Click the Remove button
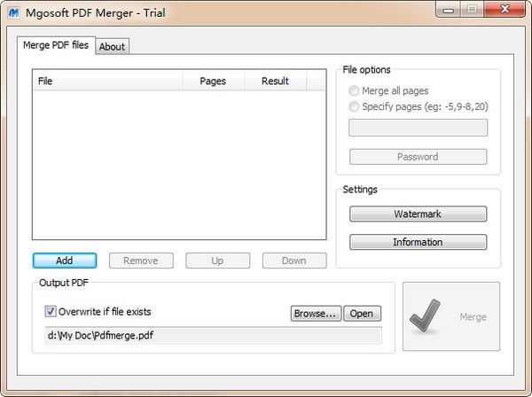This screenshot has width=532, height=397. [x=140, y=261]
